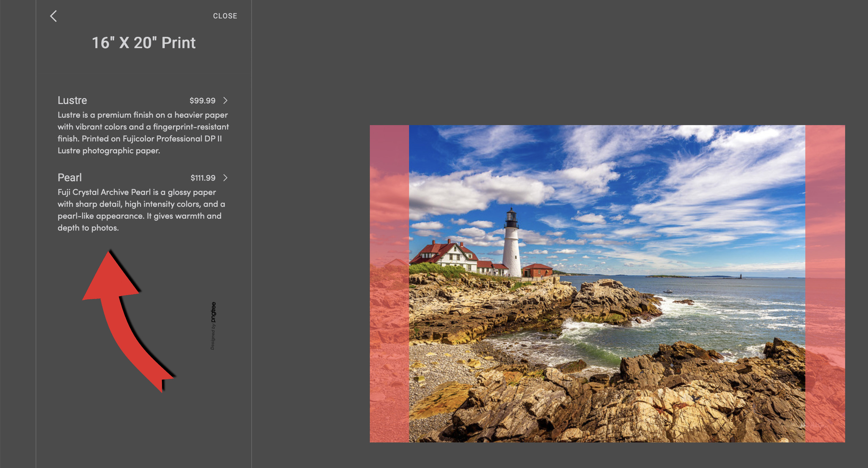
Task: Click the Lustre description paragraph
Action: 143,133
